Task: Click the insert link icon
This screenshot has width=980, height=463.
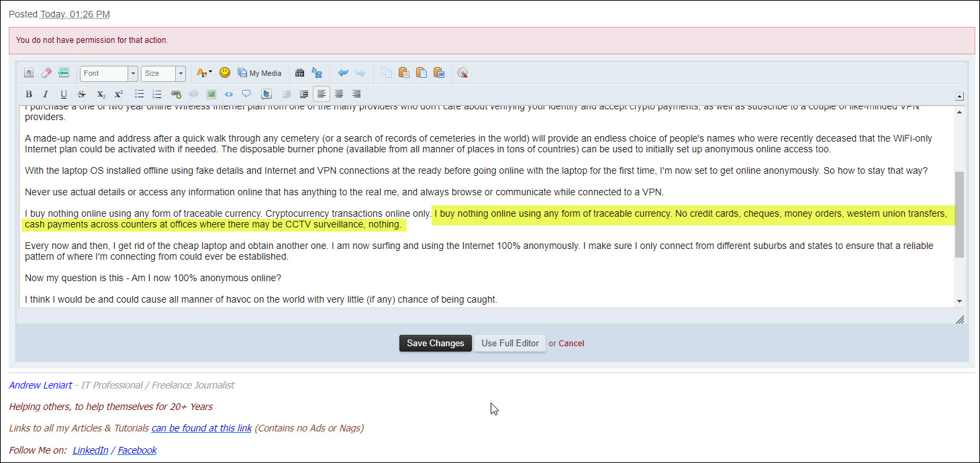Action: coord(176,94)
